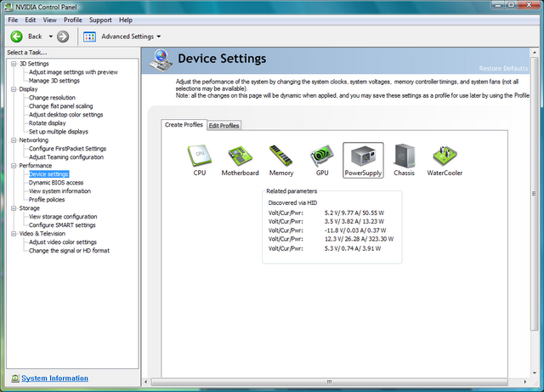Open View system information task
This screenshot has width=544, height=392.
pos(59,191)
